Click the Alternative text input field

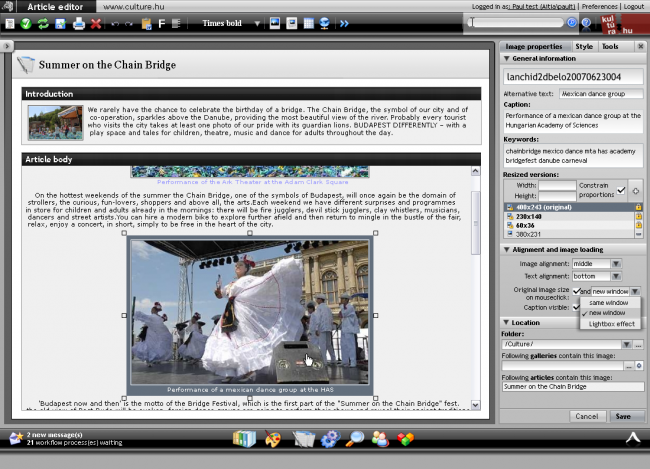[601, 94]
